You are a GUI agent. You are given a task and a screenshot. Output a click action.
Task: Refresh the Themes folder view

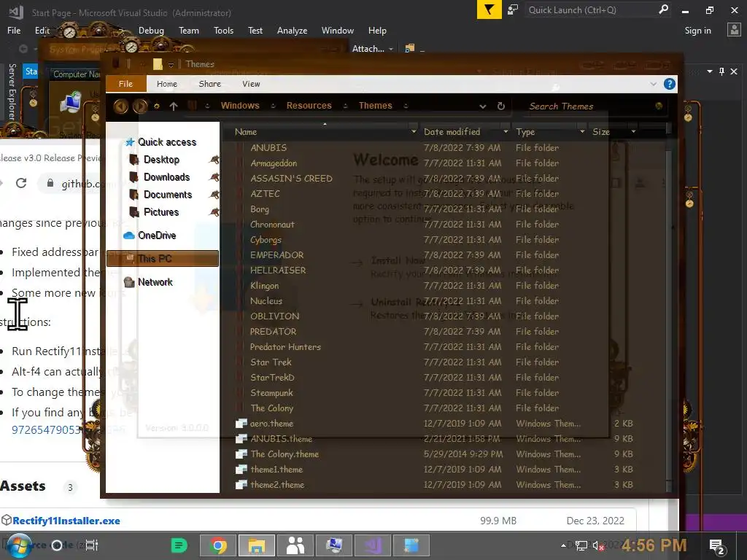pos(500,106)
